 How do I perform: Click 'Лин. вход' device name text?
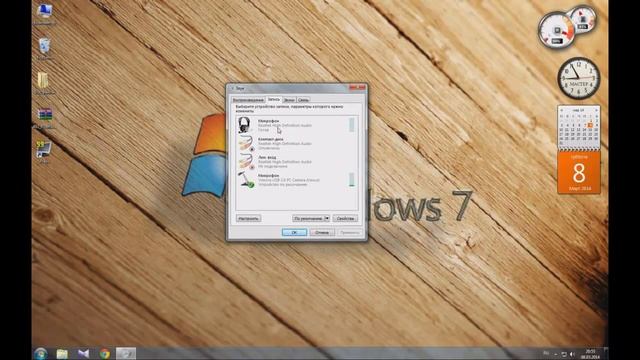267,157
